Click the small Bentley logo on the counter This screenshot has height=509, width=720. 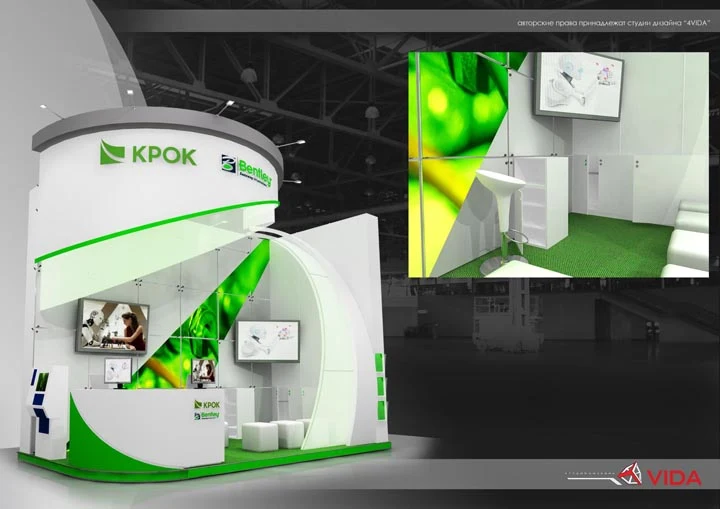point(207,416)
